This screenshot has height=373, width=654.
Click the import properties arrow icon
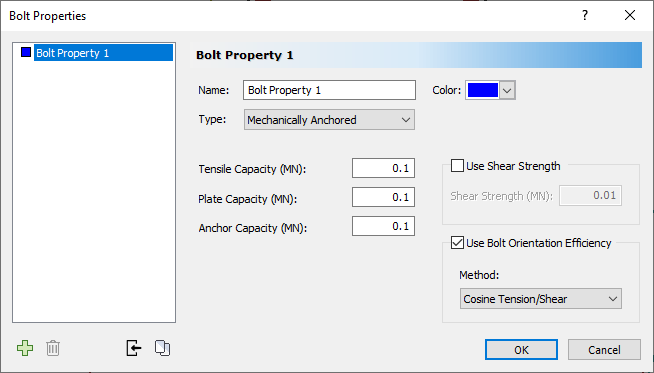click(x=133, y=348)
